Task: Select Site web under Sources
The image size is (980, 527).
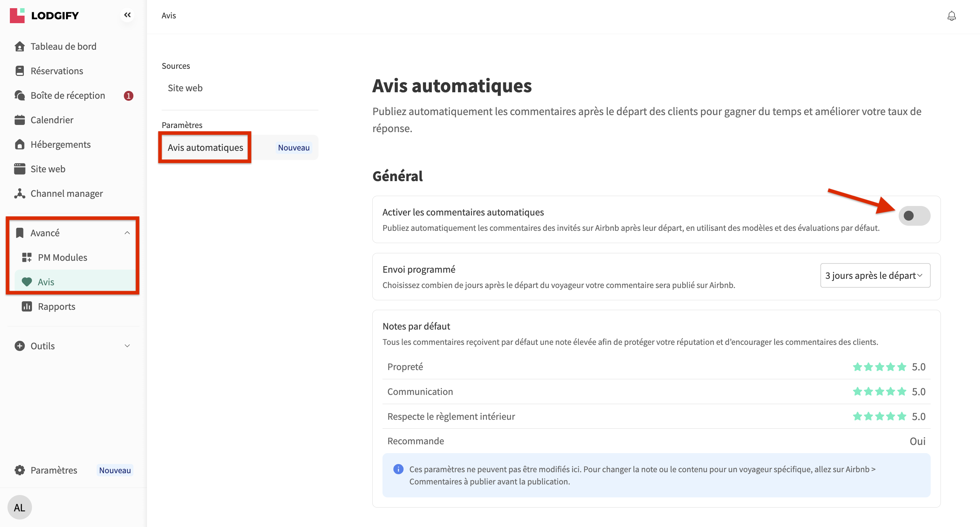Action: (185, 88)
